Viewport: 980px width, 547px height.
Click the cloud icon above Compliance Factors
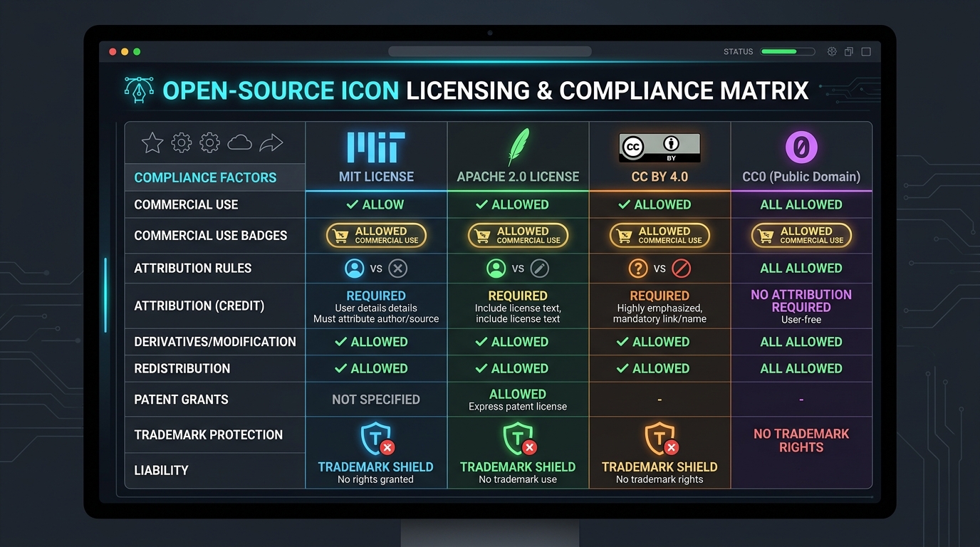[240, 143]
